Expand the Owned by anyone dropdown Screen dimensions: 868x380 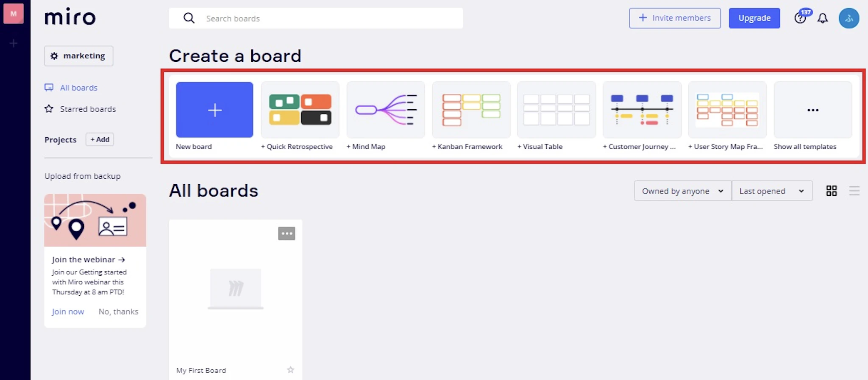click(x=682, y=191)
